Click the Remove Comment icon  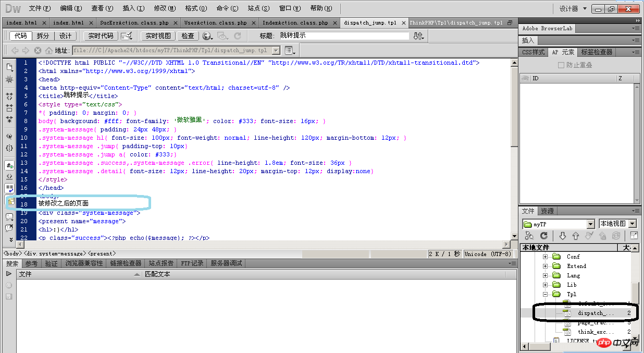9,228
